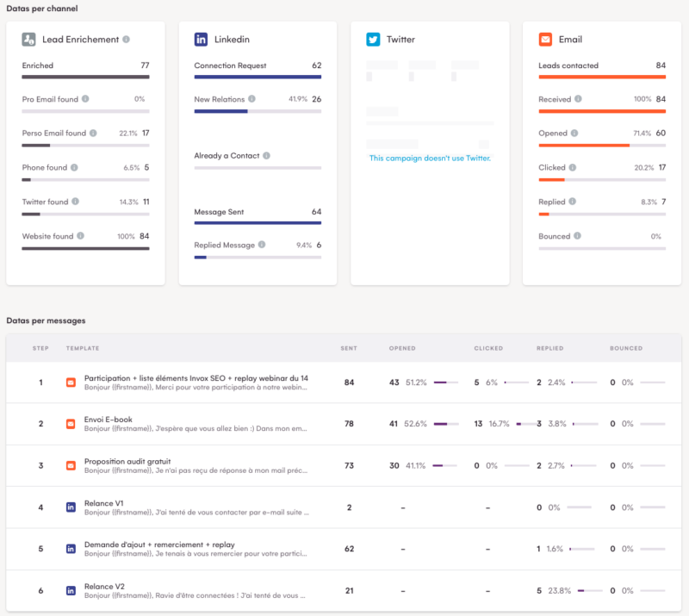Show info for New Relations
Viewport: 689px width, 616px height.
point(251,99)
